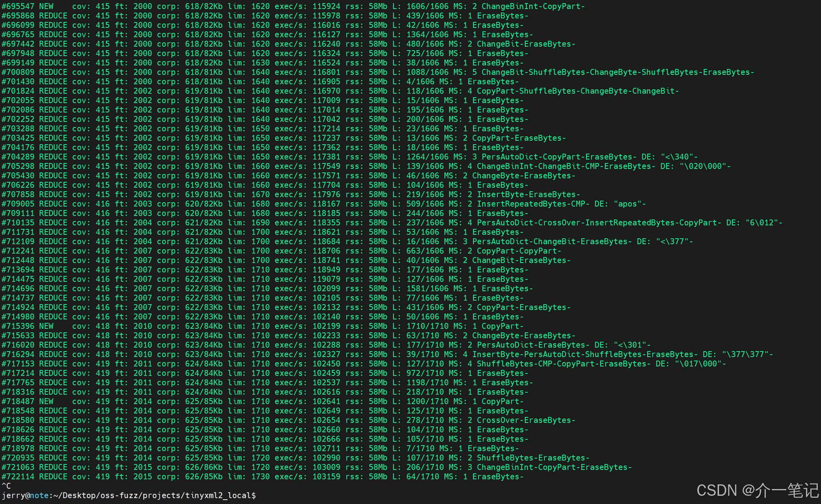The width and height of the screenshot is (821, 504).
Task: Click the ^C interrupt text
Action: tap(6, 486)
